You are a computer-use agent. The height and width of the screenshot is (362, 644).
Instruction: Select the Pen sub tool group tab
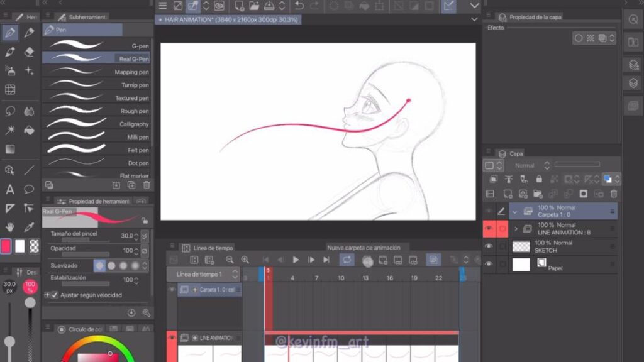coord(82,30)
